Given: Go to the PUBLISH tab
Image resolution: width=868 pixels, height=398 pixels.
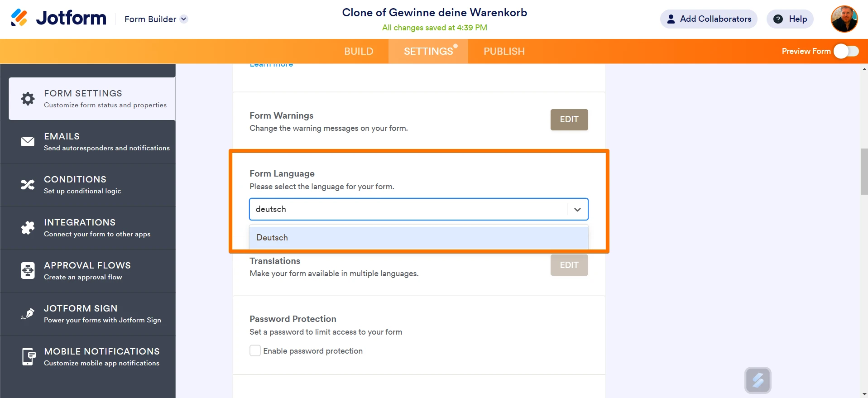Looking at the screenshot, I should (504, 51).
